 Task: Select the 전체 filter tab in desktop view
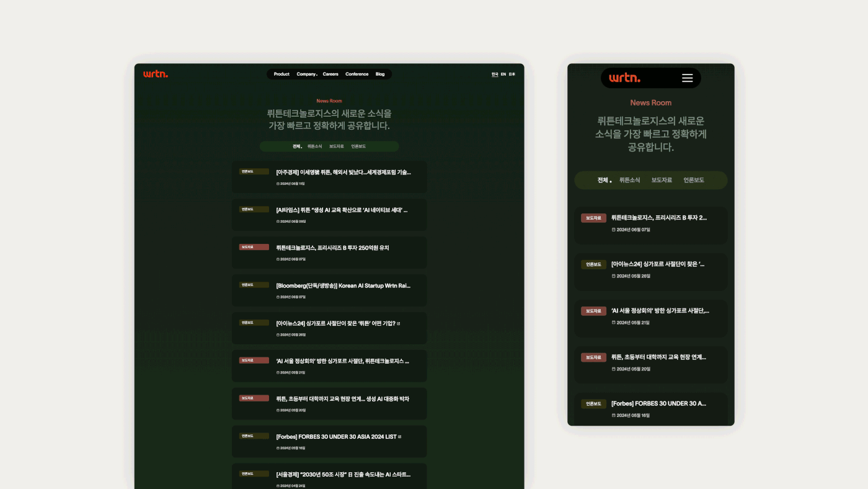[297, 146]
